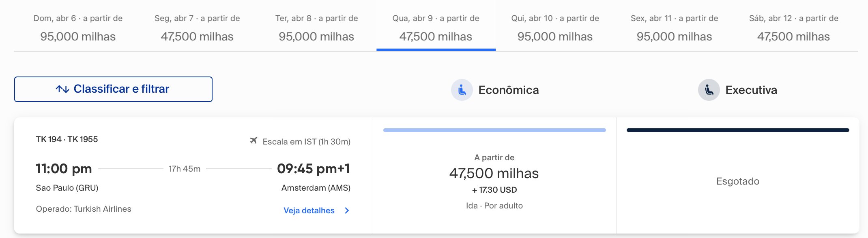Choose the Qui, abr 10 date tab
868x238 pixels.
555,28
